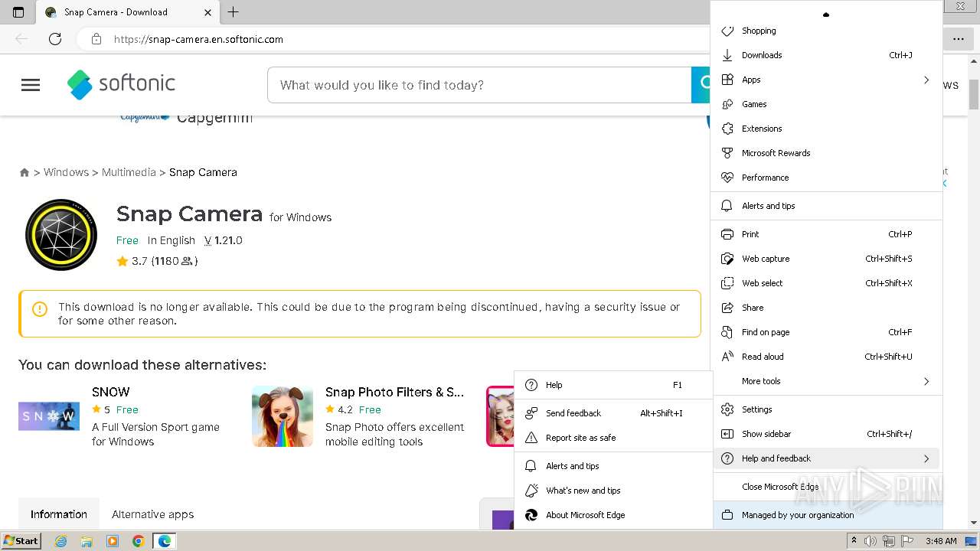The image size is (980, 551).
Task: Click Alerts and tips bell icon in main menu
Action: coord(727,206)
